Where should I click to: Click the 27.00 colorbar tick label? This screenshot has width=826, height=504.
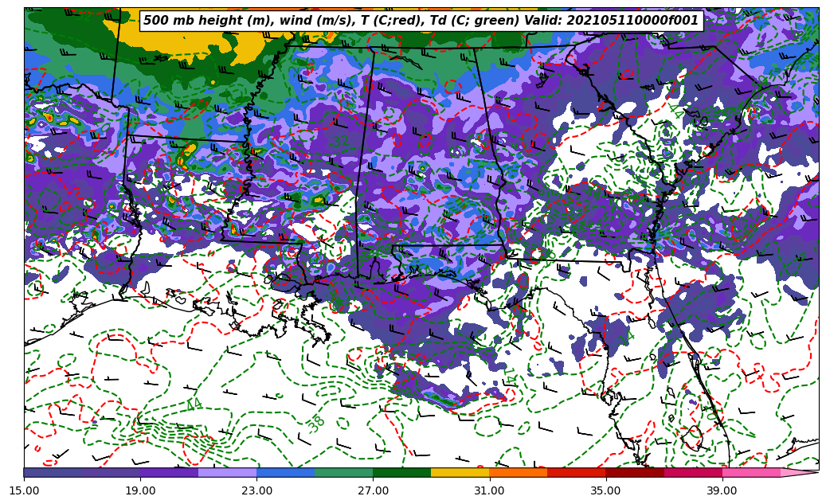click(373, 490)
